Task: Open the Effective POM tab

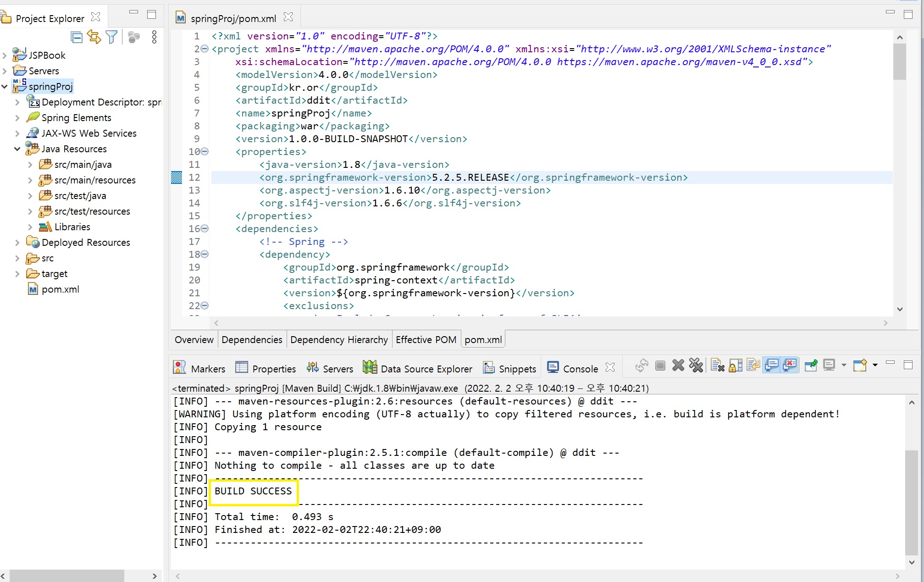Action: (426, 340)
